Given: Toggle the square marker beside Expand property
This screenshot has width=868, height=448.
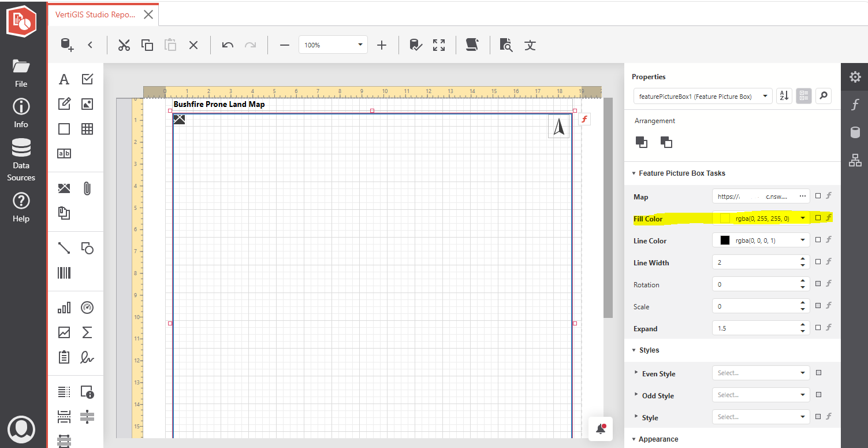Looking at the screenshot, I should [818, 328].
